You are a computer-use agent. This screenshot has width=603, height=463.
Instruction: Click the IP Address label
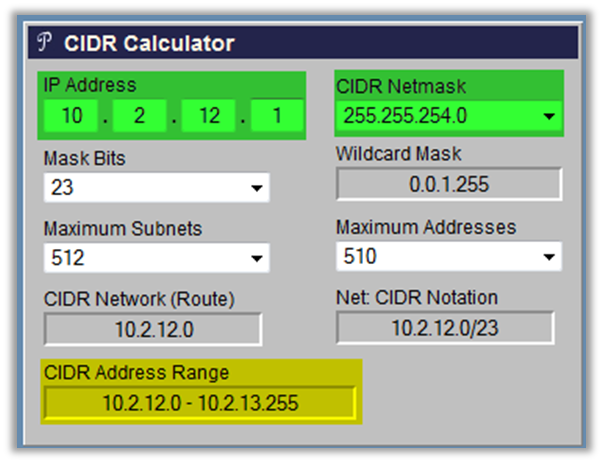[x=90, y=85]
